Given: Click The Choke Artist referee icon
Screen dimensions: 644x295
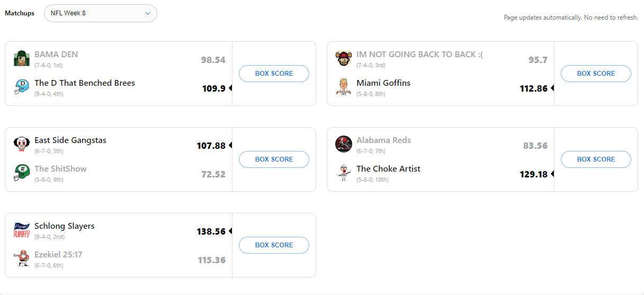Looking at the screenshot, I should 344,173.
